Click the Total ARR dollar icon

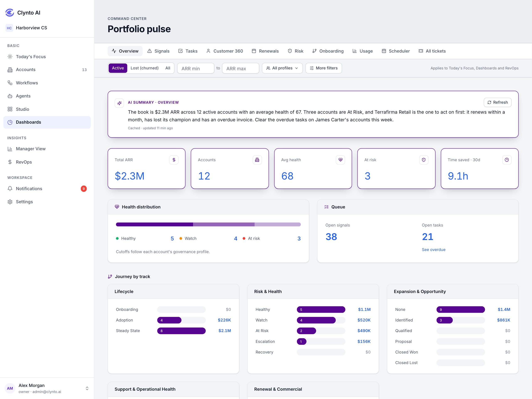click(174, 160)
